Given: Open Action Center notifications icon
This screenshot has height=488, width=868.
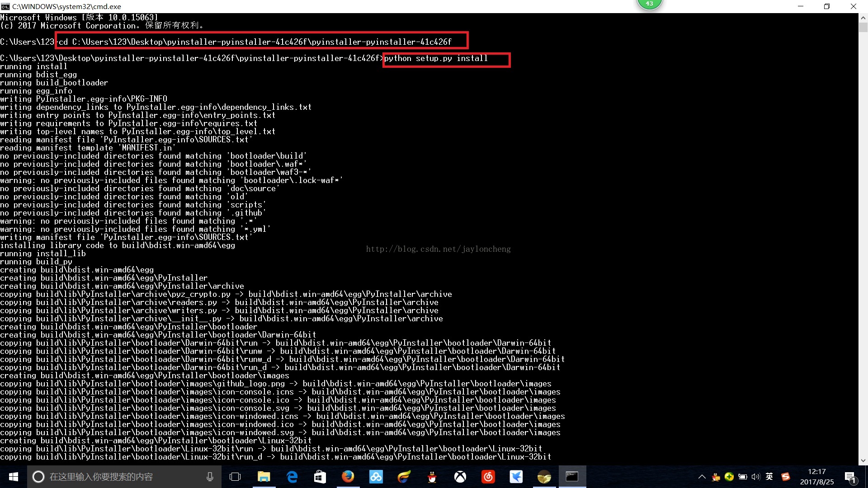Looking at the screenshot, I should click(x=850, y=477).
